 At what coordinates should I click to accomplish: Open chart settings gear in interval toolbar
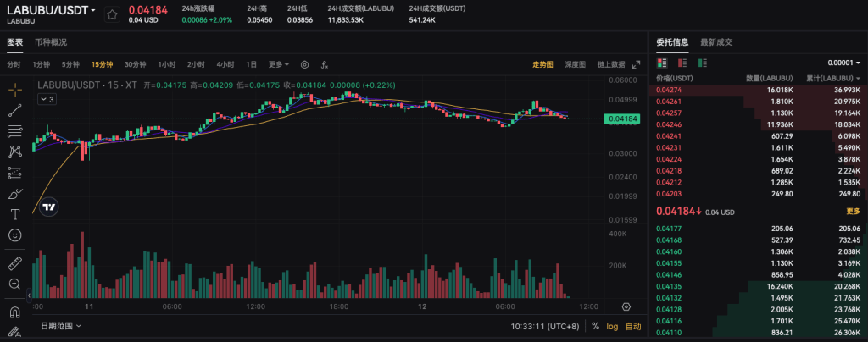304,64
